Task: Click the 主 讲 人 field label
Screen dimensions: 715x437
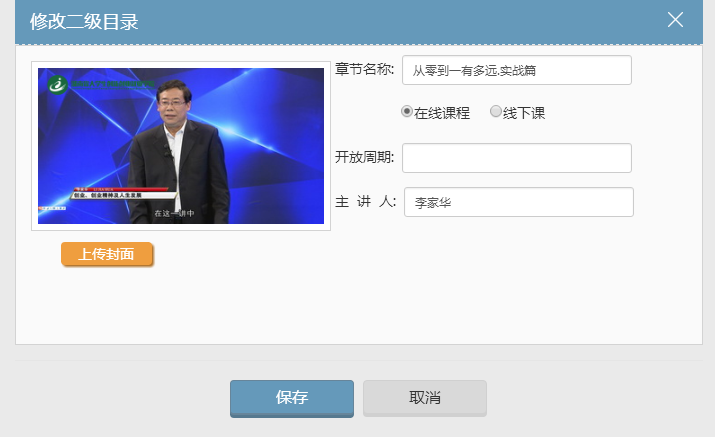Action: point(365,201)
